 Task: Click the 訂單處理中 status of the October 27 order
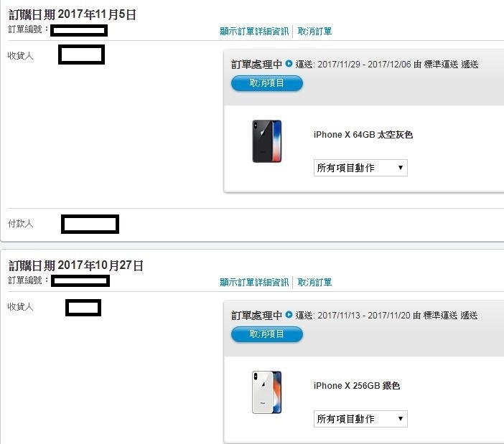pos(256,316)
